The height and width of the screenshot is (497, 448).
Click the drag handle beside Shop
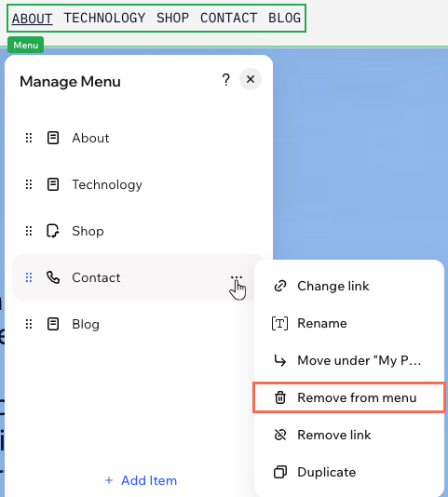(29, 231)
